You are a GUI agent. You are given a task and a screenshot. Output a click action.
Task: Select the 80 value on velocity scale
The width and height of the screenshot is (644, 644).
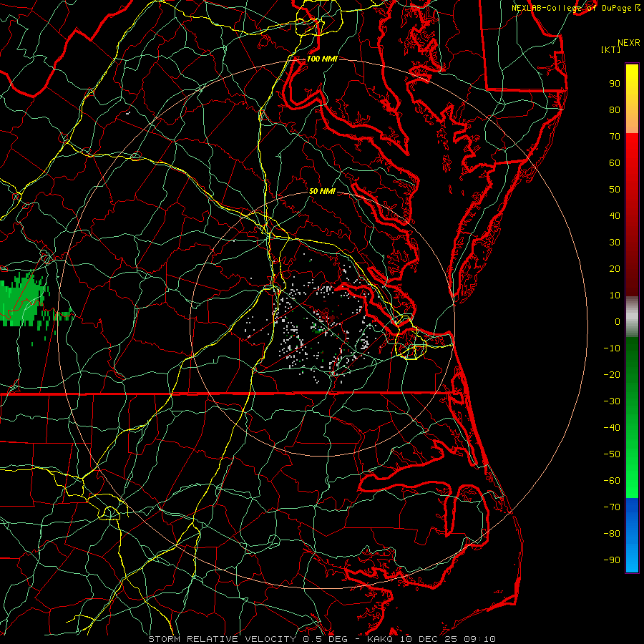coord(615,110)
